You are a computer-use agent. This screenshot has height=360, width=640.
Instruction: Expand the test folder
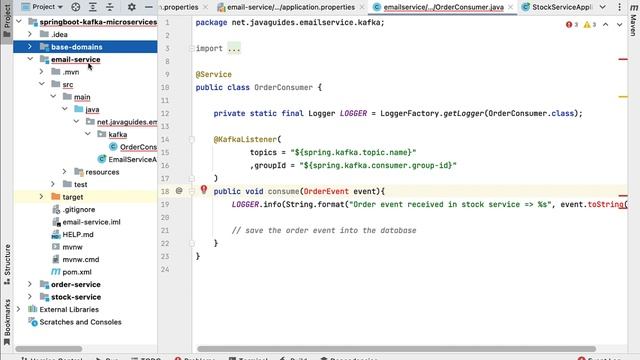[53, 184]
